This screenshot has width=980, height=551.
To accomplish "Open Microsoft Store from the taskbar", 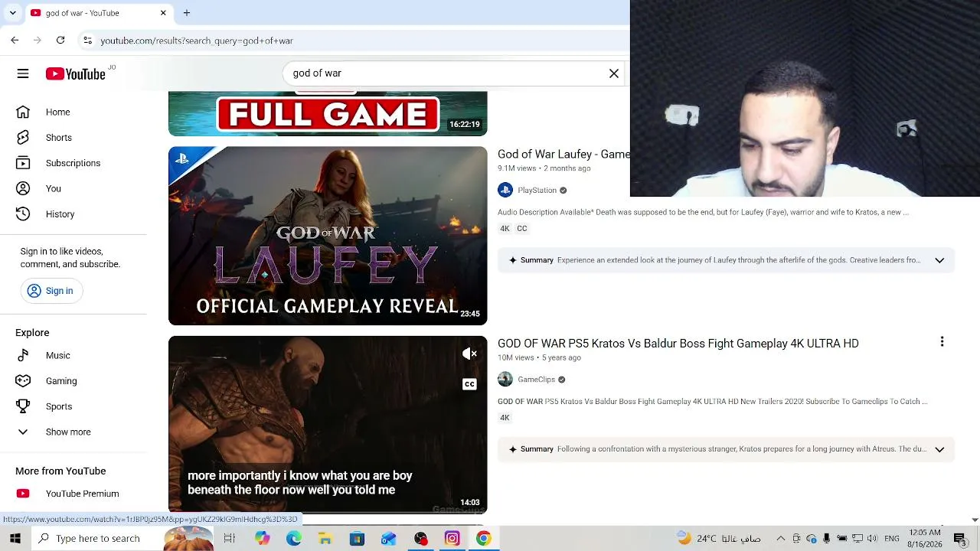I will [357, 539].
